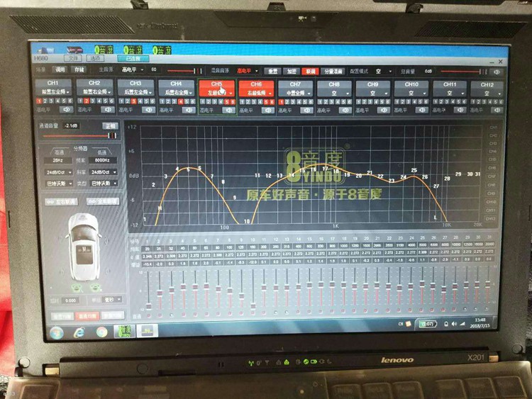Toggle input 1 for CH7
532x399 pixels.
click(x=281, y=102)
